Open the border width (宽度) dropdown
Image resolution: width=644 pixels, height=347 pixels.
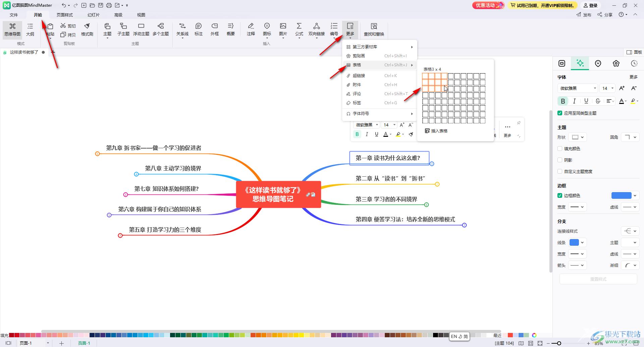click(578, 207)
